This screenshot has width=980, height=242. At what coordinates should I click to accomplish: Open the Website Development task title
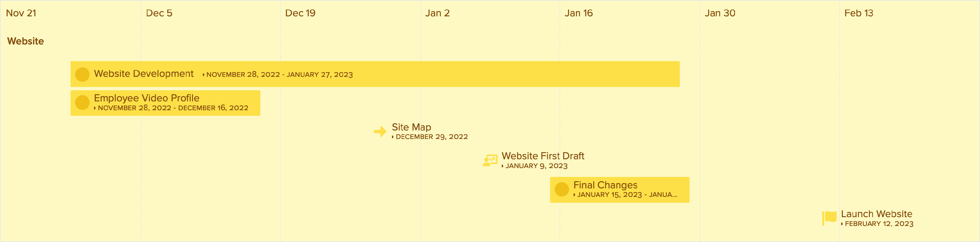coord(144,74)
